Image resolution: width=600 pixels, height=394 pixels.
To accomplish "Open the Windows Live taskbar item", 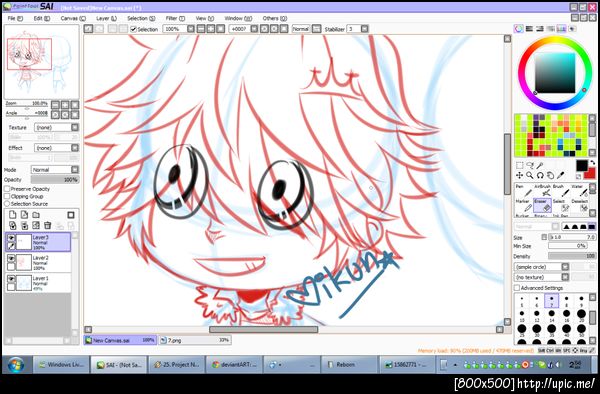I will click(61, 365).
